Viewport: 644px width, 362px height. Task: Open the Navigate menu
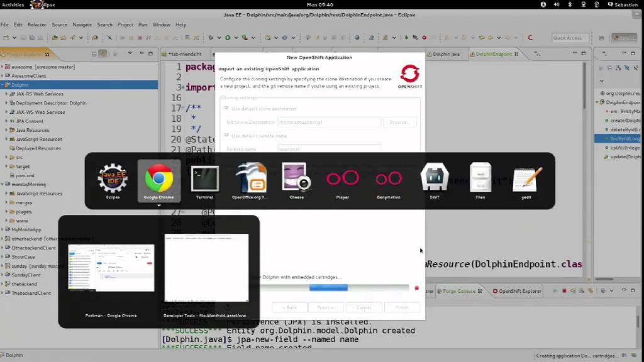pos(82,25)
